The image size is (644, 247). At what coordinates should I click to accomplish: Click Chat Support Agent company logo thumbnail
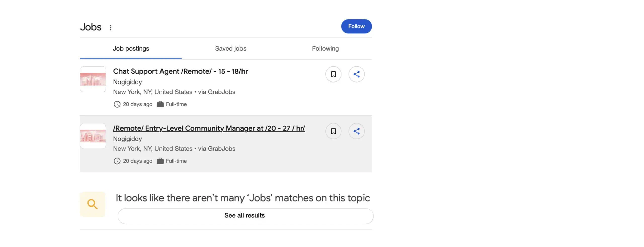pos(93,79)
